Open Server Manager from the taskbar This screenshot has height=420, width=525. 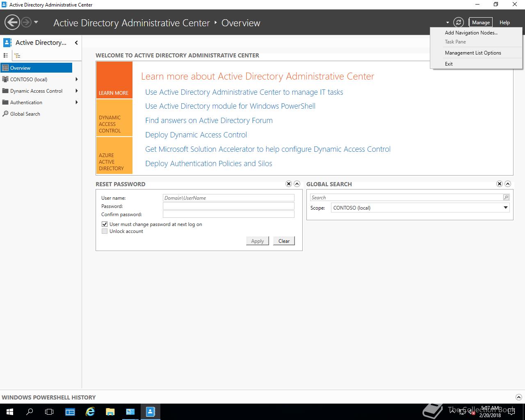(70, 412)
